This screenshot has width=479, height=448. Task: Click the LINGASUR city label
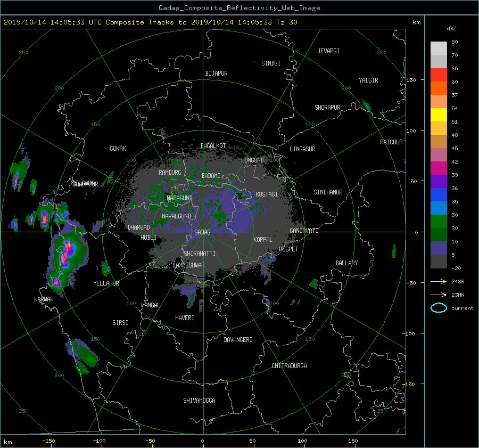tap(302, 149)
